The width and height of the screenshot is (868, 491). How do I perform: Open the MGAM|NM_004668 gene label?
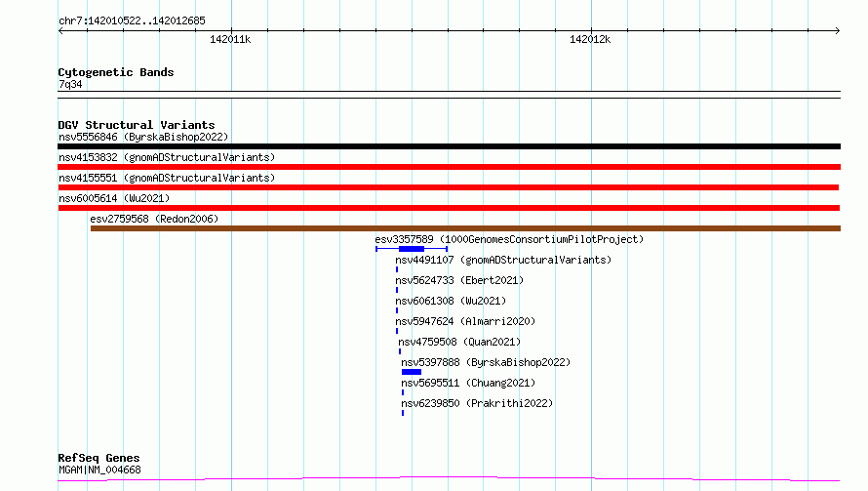(99, 470)
